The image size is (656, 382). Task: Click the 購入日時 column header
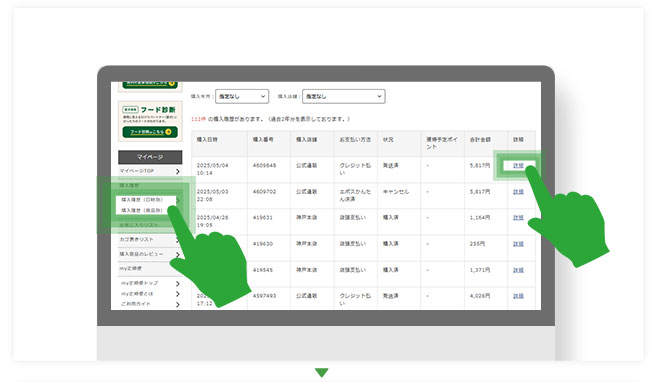[207, 140]
